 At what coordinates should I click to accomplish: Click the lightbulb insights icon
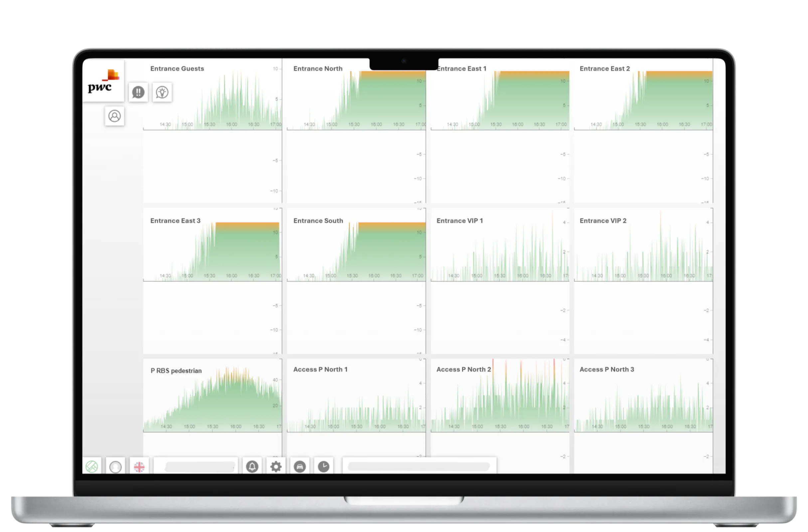point(162,92)
